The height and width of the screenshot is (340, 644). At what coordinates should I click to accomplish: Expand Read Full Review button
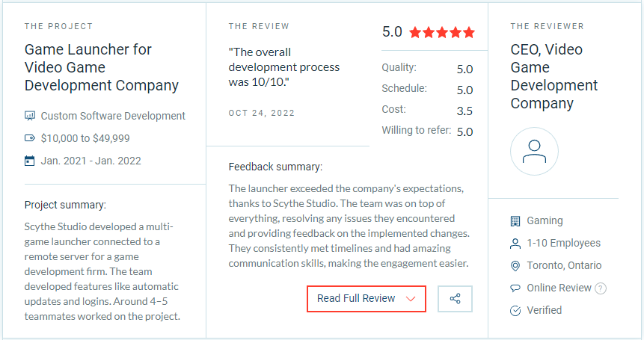coord(367,299)
